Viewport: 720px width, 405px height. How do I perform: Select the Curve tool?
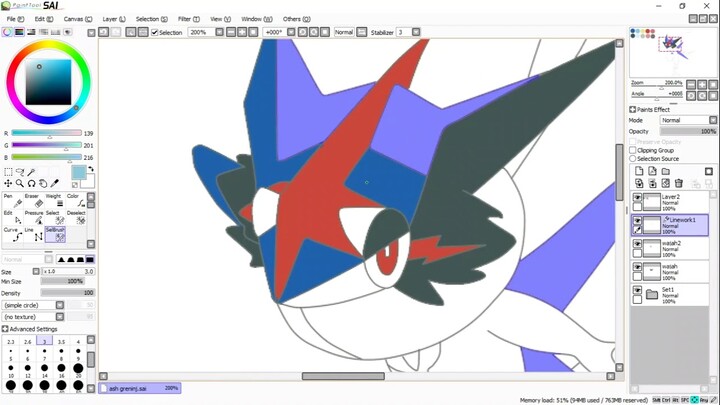click(12, 234)
